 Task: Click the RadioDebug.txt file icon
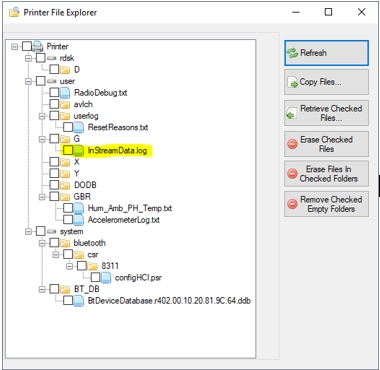click(x=65, y=93)
